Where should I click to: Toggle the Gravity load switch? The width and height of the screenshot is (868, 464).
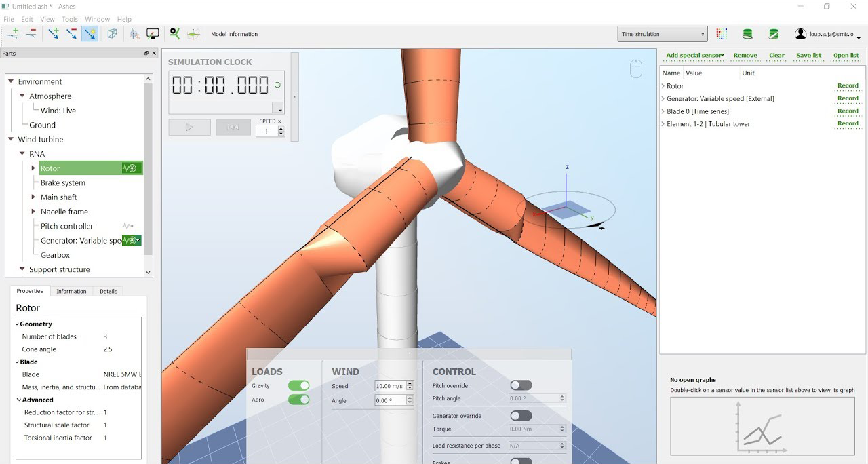[x=298, y=385]
